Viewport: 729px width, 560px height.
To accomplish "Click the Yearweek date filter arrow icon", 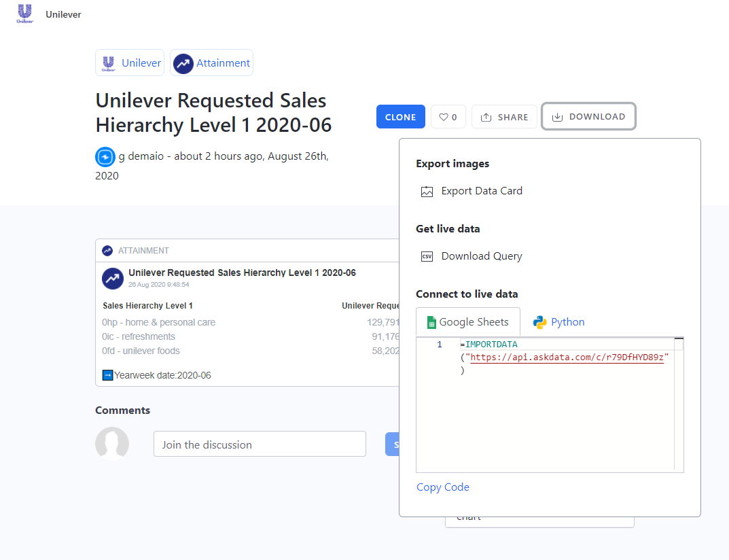I will click(107, 375).
